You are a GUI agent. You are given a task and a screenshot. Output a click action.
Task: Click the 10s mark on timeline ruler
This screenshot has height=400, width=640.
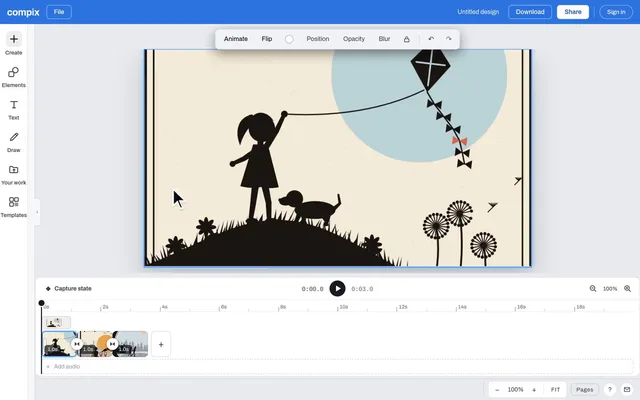[343, 307]
